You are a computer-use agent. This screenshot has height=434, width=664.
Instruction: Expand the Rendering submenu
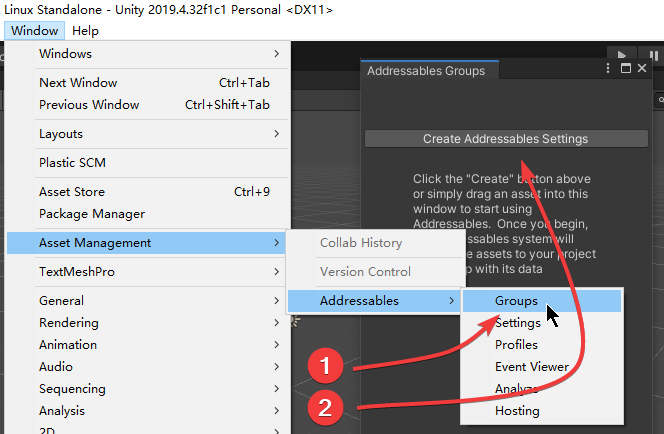[x=148, y=323]
